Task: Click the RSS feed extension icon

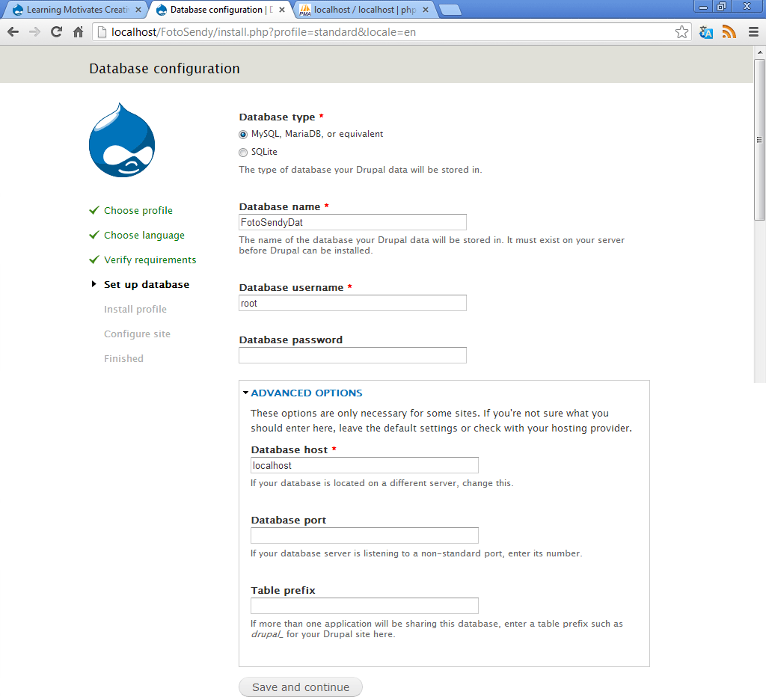Action: (x=729, y=32)
